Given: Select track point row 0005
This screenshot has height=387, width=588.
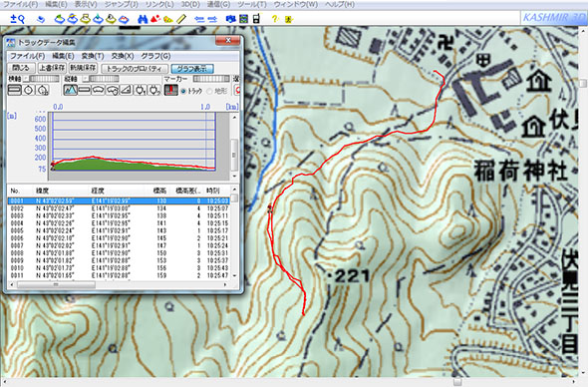Looking at the screenshot, I should pos(119,230).
